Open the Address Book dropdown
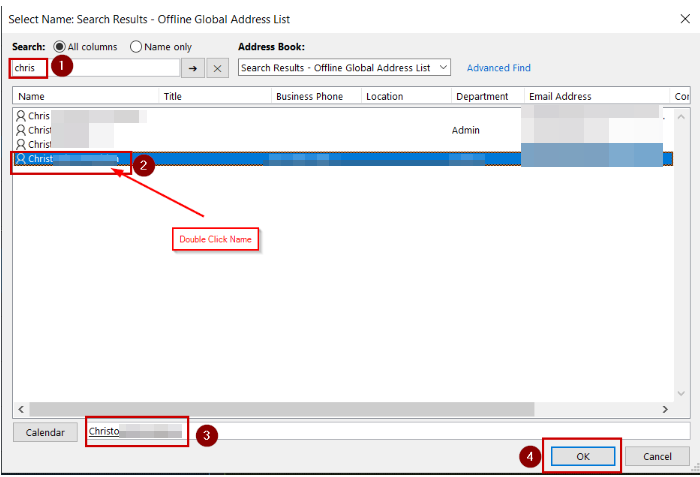Viewport: 700px width, 477px height. pyautogui.click(x=444, y=68)
